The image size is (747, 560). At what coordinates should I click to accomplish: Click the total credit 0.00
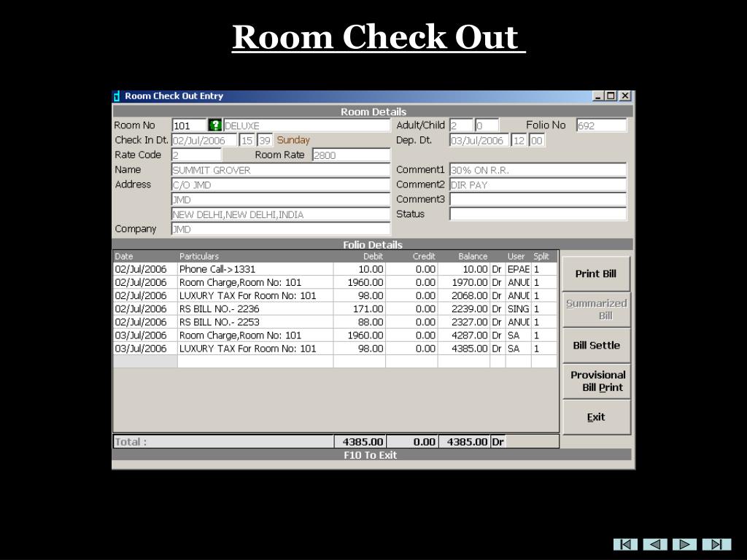pos(412,442)
